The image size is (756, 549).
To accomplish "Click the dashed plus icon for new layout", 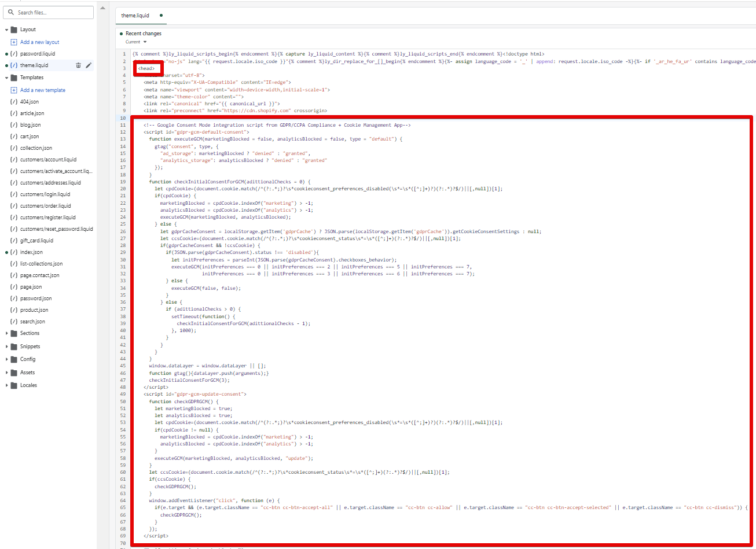I will click(x=14, y=42).
